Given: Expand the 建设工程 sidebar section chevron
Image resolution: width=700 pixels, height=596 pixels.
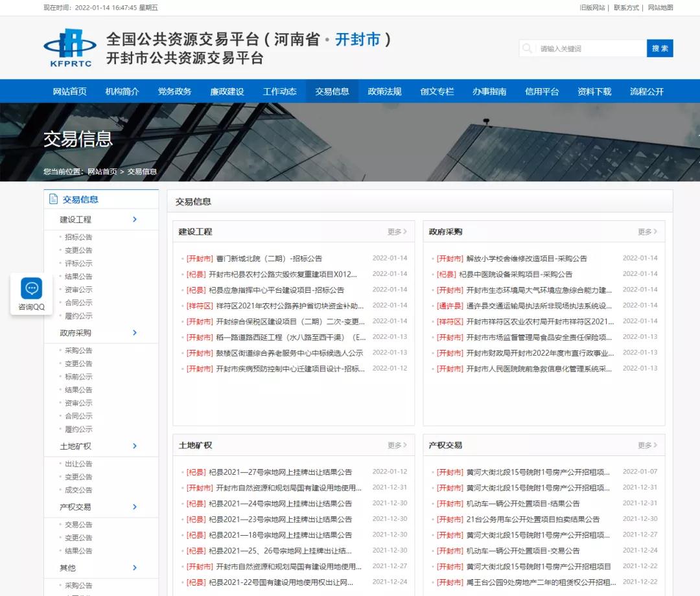Looking at the screenshot, I should coord(134,219).
